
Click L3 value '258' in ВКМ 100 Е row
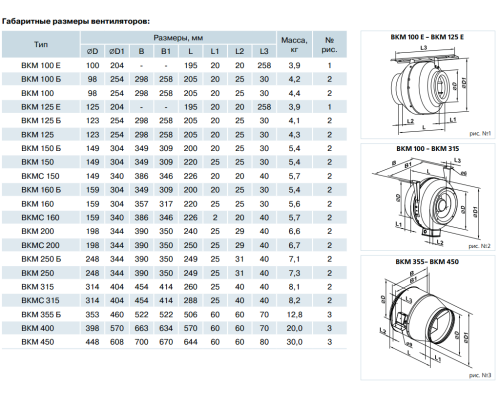pyautogui.click(x=264, y=65)
